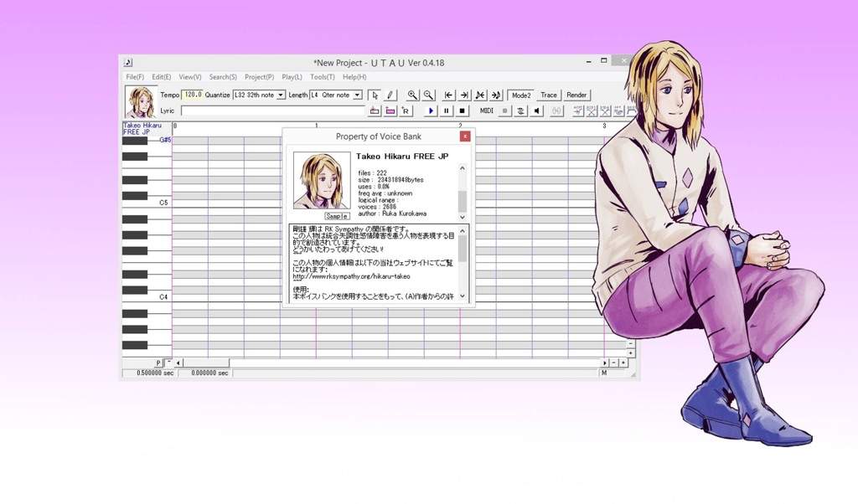Play the voice bank Sample
The image size is (858, 504).
pos(337,217)
